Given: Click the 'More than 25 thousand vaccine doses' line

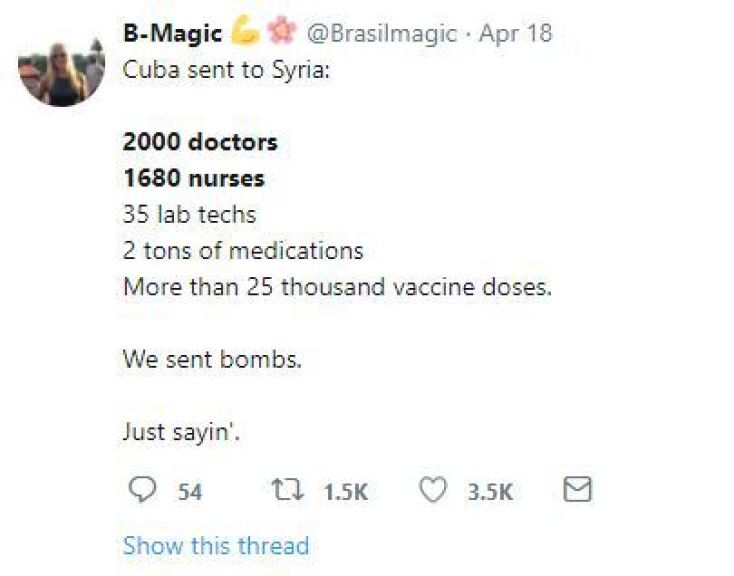Looking at the screenshot, I should click(x=337, y=287).
